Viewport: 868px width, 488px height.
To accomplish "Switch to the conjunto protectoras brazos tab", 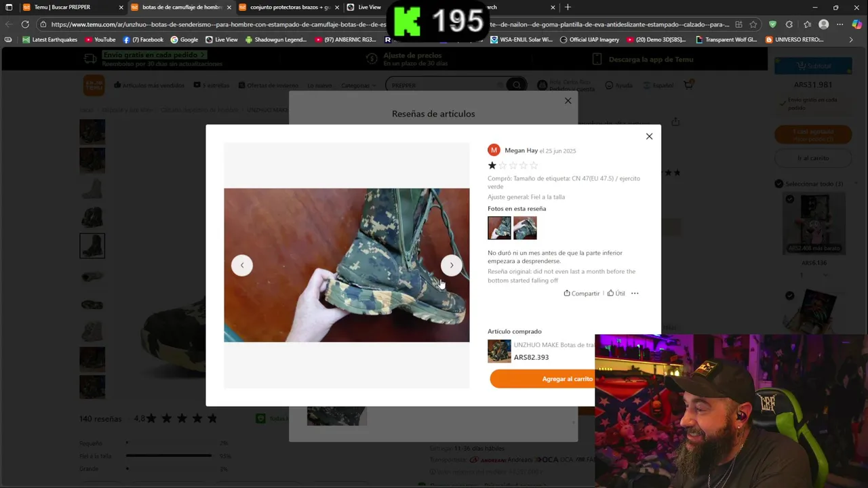I will 290,7.
